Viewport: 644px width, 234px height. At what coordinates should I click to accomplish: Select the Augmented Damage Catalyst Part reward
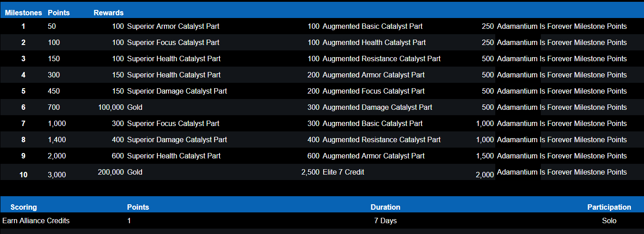[x=377, y=108]
